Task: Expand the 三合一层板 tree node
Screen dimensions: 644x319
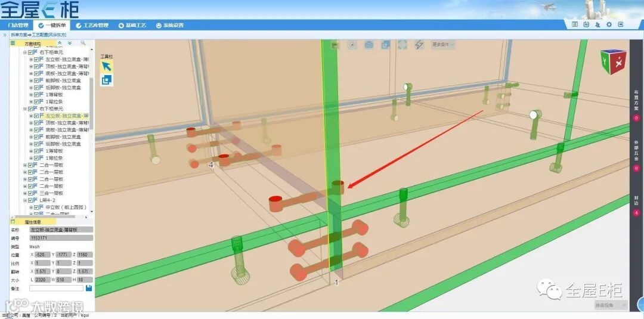Action: click(x=25, y=193)
